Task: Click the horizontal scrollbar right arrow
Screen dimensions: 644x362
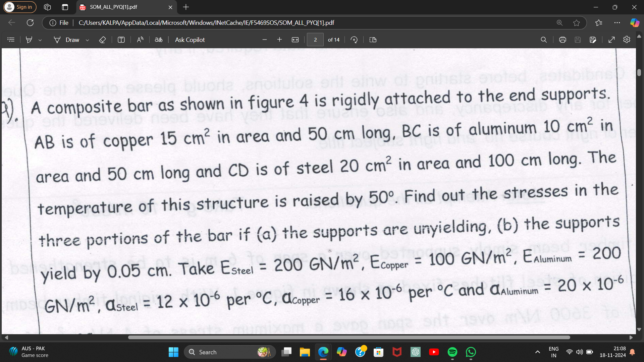Action: (x=631, y=338)
